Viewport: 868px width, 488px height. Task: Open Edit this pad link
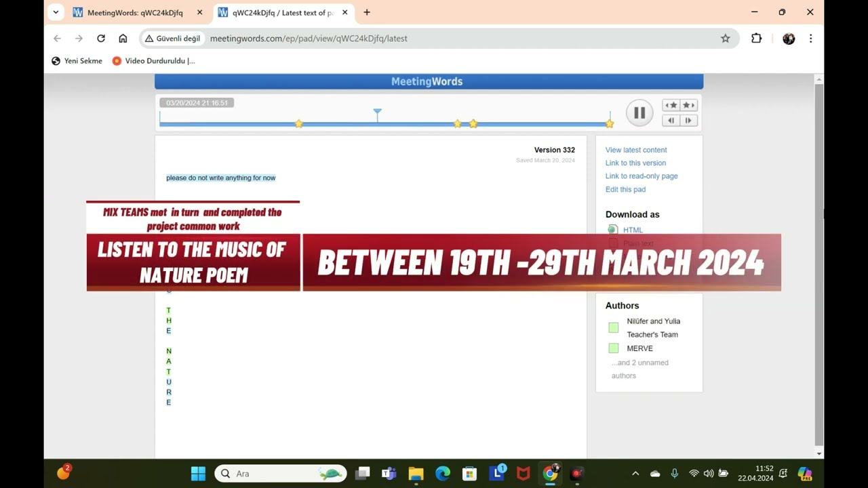click(625, 190)
